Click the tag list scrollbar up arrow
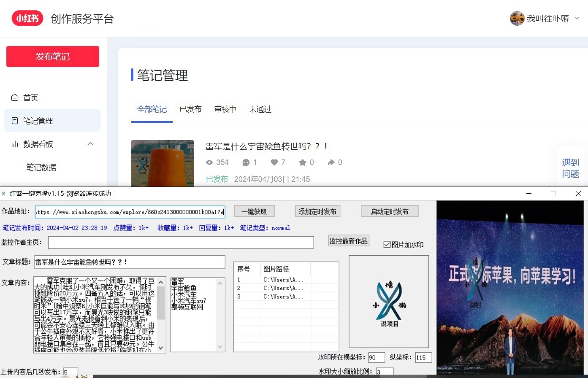This screenshot has width=588, height=378. click(220, 283)
